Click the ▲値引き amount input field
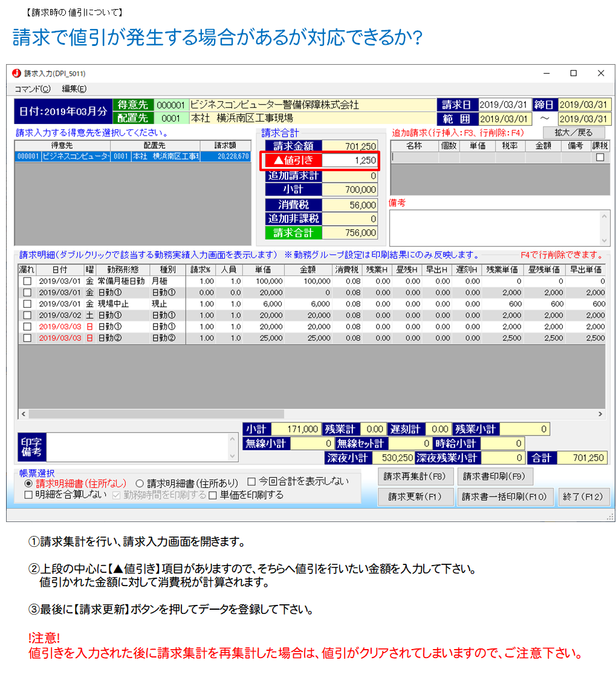The height and width of the screenshot is (692, 616). pos(350,161)
